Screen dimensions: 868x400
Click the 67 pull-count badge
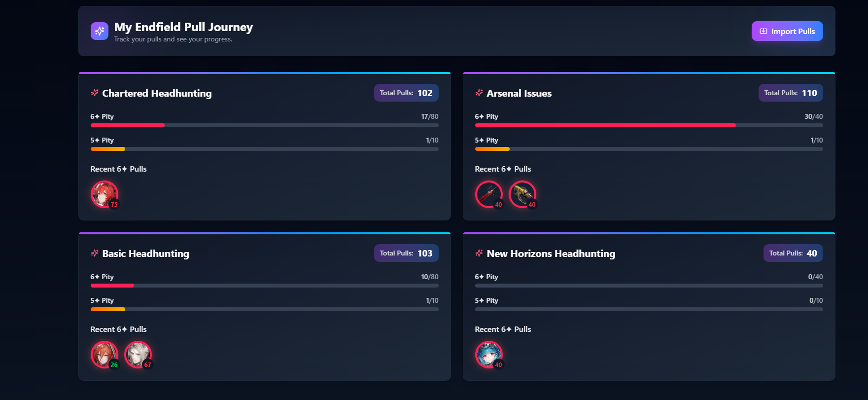click(147, 364)
